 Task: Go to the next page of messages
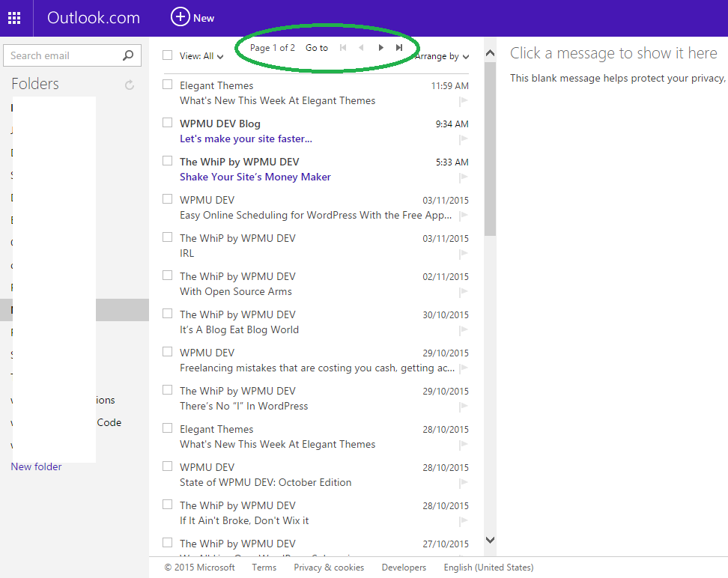click(x=380, y=46)
